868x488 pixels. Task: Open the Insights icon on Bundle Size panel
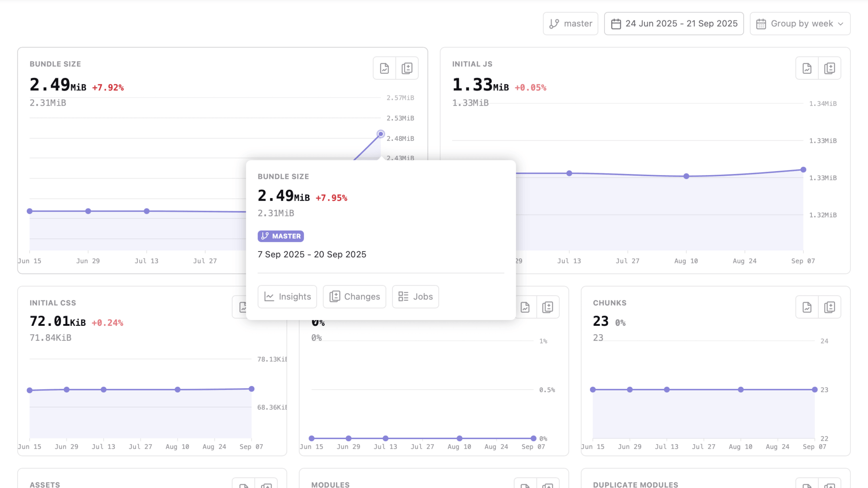[x=384, y=68]
